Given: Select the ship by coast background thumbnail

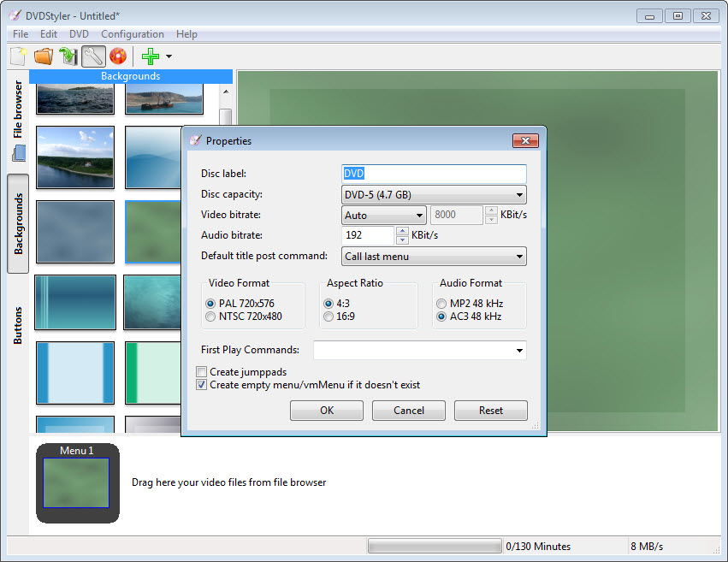Looking at the screenshot, I should pyautogui.click(x=164, y=98).
